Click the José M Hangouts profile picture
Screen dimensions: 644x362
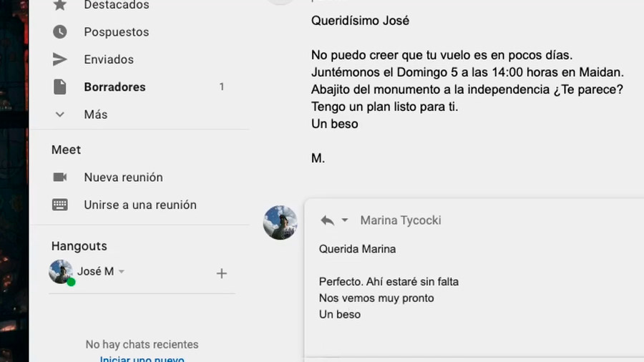point(61,272)
